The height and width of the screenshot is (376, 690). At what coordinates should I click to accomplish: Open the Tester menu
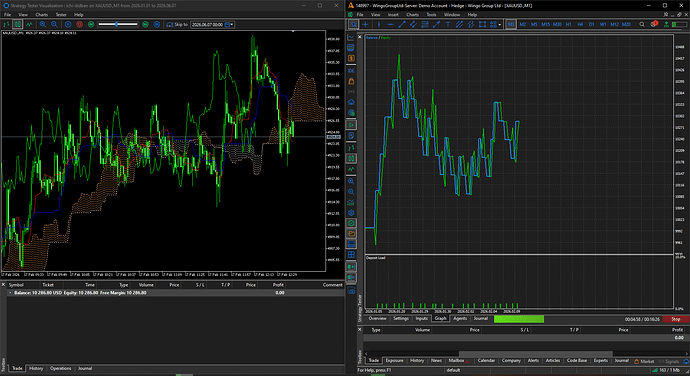coord(61,15)
